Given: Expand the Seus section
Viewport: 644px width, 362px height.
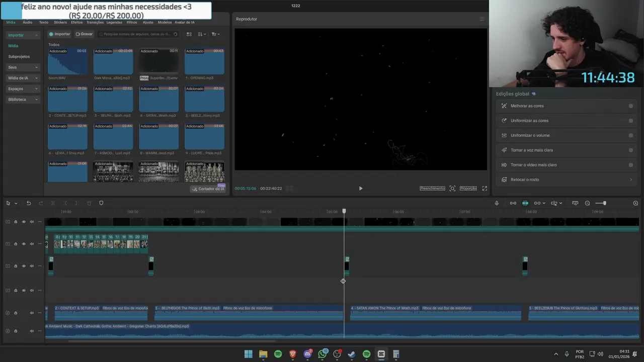Looking at the screenshot, I should pyautogui.click(x=36, y=67).
